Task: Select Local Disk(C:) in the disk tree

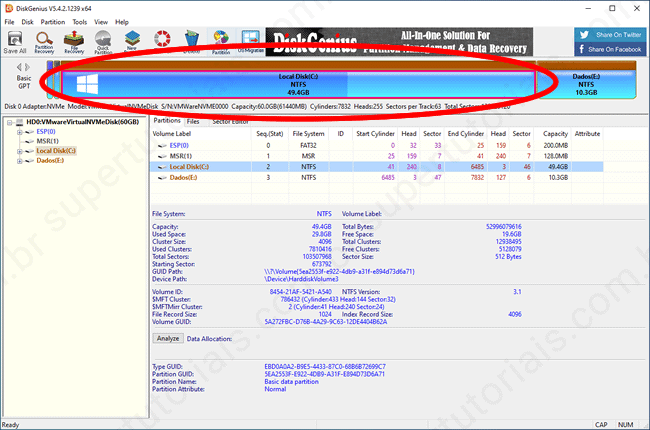Action: [56, 151]
